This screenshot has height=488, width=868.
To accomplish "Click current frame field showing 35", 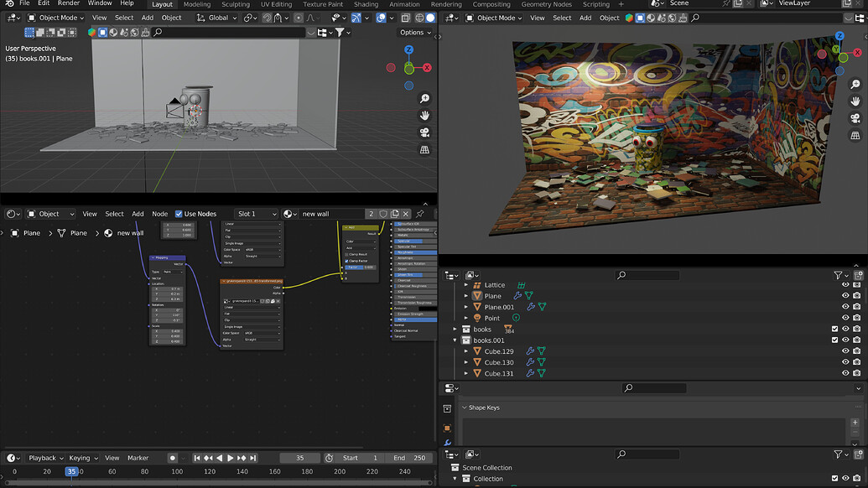I will point(299,458).
